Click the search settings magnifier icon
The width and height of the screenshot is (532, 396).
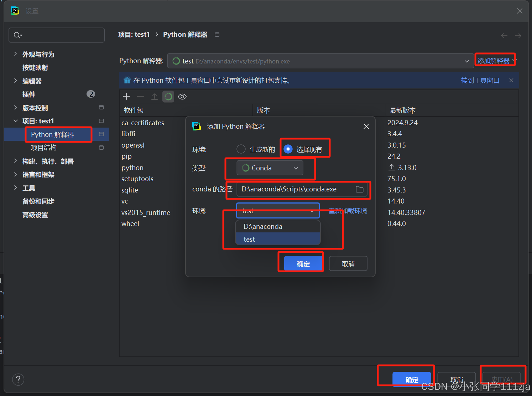(17, 35)
